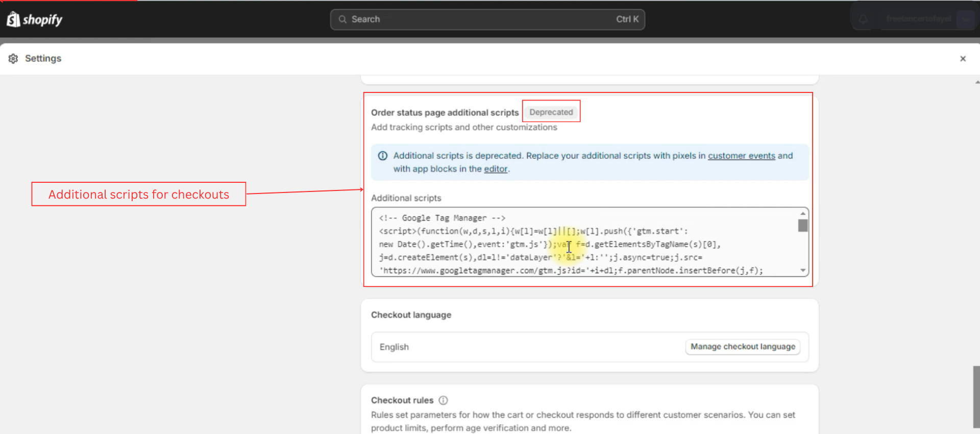This screenshot has width=980, height=434.
Task: Open the editor link
Action: (x=496, y=169)
